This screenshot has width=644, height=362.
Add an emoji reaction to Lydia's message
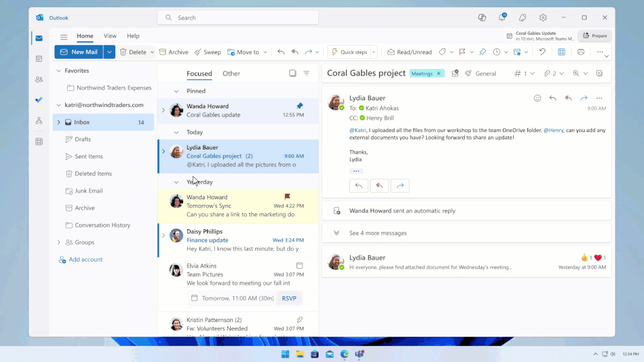pyautogui.click(x=537, y=98)
